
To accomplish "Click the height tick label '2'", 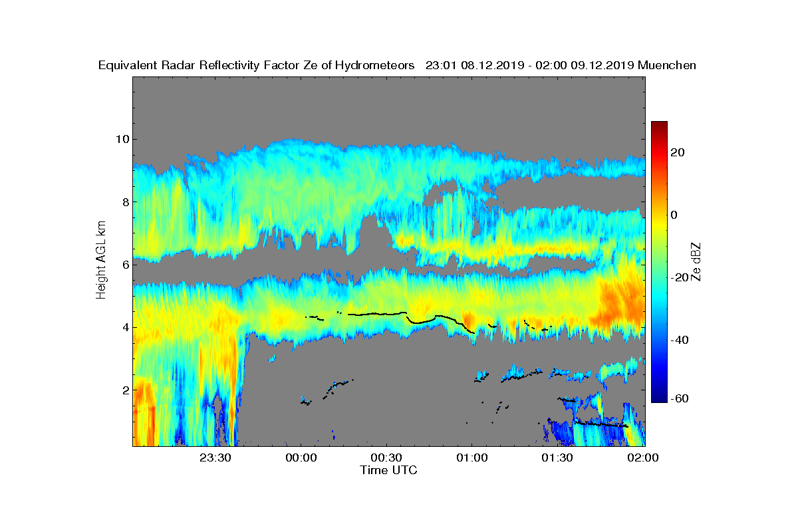I will pos(124,390).
